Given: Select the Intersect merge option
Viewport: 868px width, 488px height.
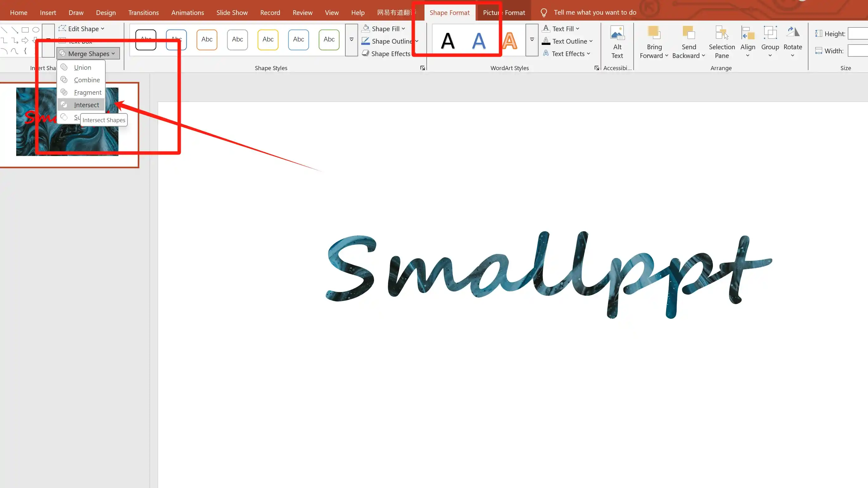Looking at the screenshot, I should click(86, 105).
